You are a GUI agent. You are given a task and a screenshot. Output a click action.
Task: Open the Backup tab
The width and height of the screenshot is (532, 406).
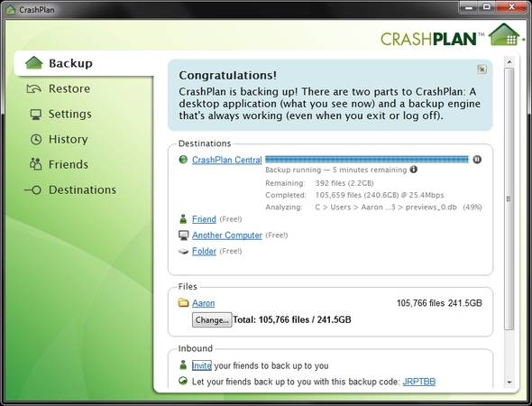[84, 63]
